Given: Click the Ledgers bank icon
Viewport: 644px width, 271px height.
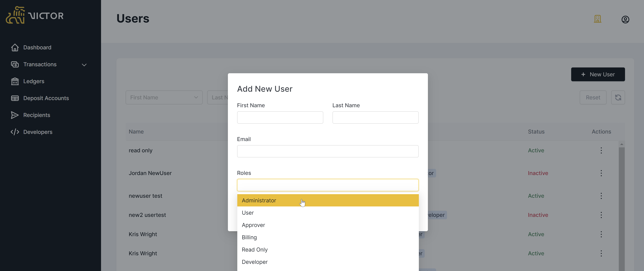Looking at the screenshot, I should pyautogui.click(x=15, y=81).
